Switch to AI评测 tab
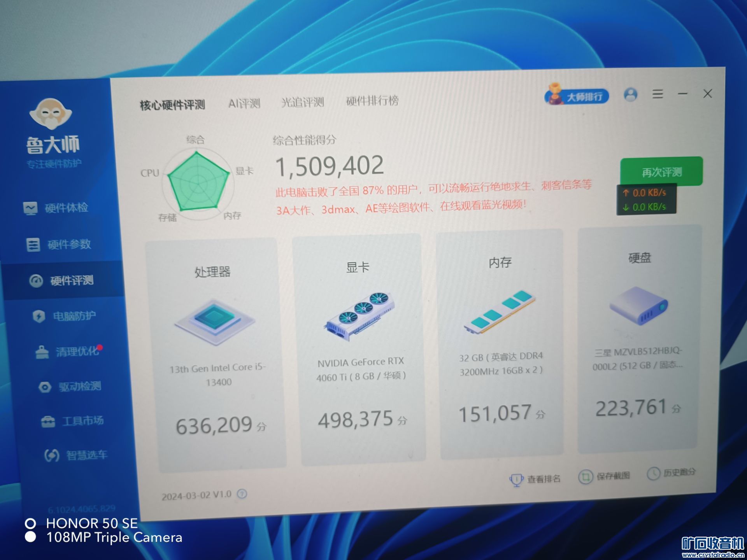747x560 pixels. 244,103
